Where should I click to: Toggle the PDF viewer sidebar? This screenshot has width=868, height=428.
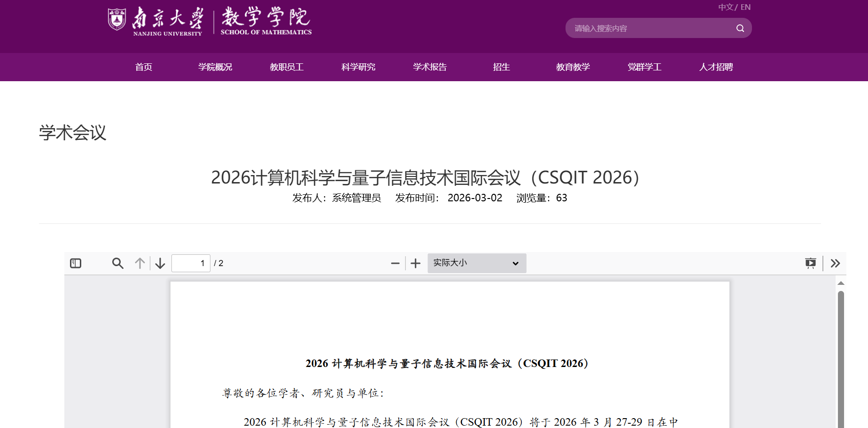(x=76, y=263)
